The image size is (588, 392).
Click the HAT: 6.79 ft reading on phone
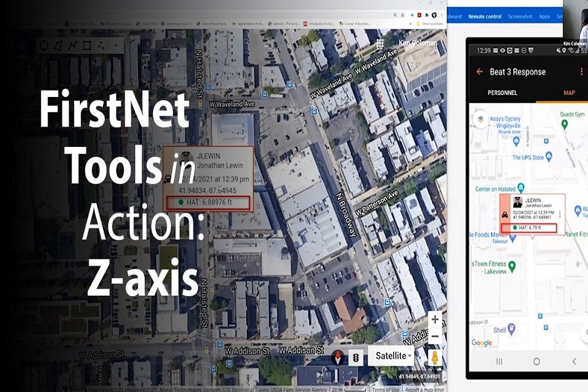click(529, 227)
